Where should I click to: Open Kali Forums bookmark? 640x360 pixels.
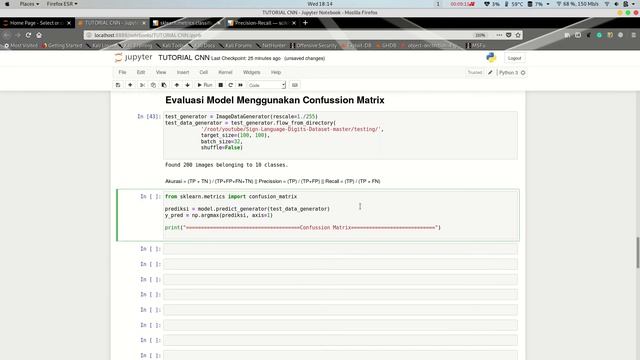pyautogui.click(x=235, y=45)
